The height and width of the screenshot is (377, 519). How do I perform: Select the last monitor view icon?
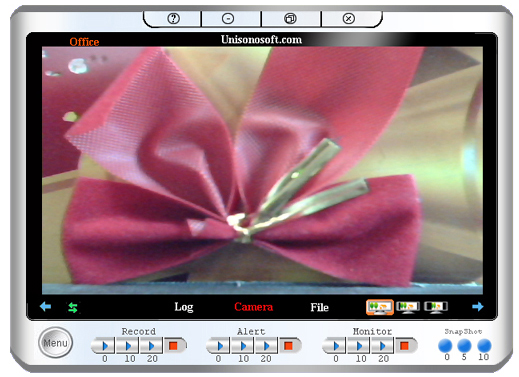click(x=436, y=307)
